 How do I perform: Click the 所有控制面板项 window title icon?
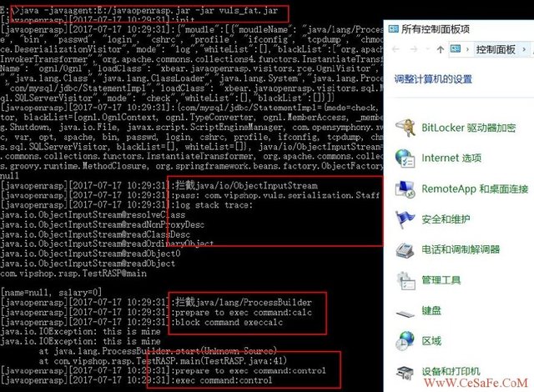click(x=393, y=29)
